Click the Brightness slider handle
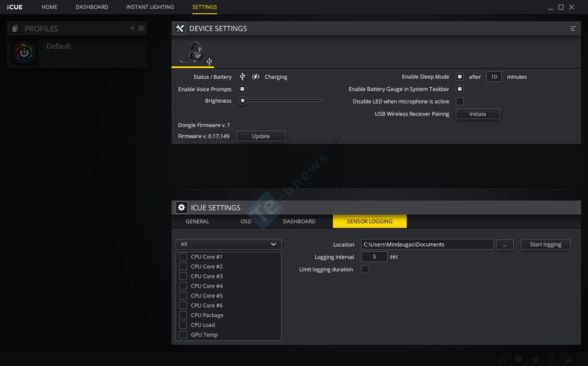Viewport: 588px width, 366px height. 242,100
